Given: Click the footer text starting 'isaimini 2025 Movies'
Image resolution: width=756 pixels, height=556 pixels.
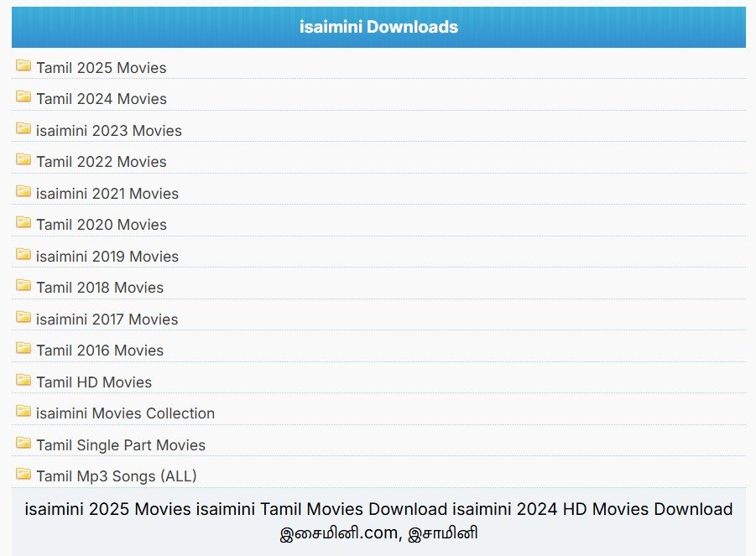Looking at the screenshot, I should 378,509.
